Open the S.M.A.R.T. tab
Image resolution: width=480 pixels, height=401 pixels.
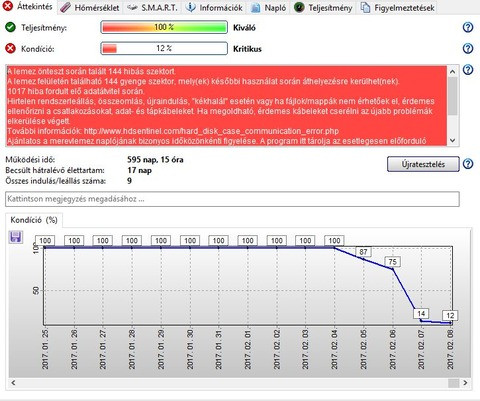[x=152, y=7]
